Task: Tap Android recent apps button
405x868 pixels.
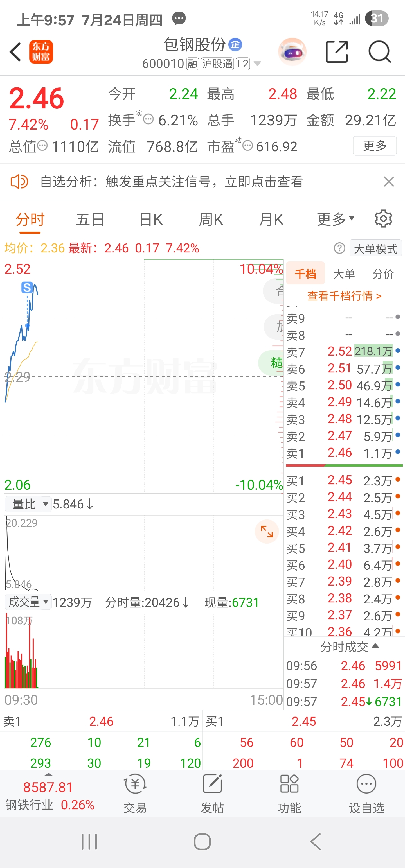Action: click(89, 842)
